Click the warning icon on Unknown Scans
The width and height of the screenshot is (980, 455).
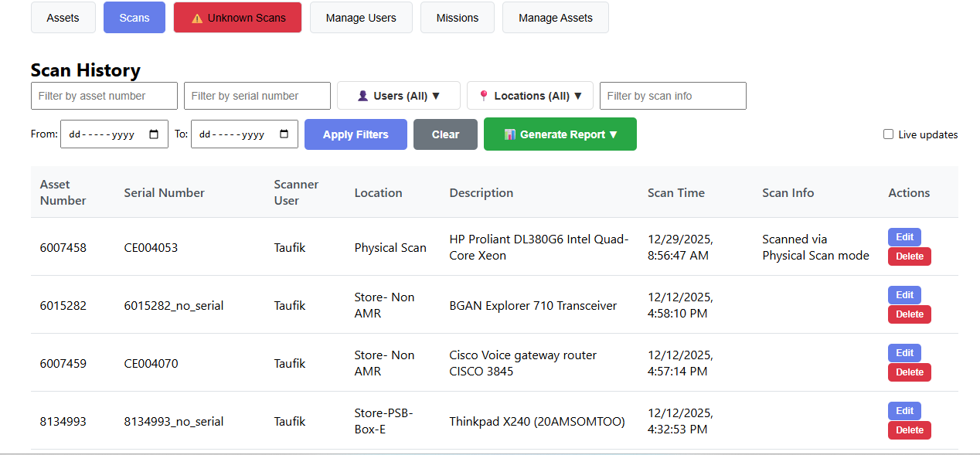click(x=197, y=18)
